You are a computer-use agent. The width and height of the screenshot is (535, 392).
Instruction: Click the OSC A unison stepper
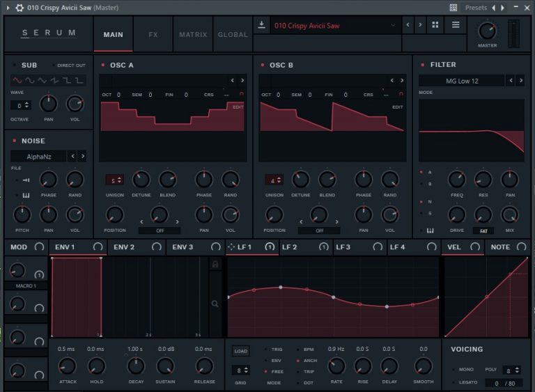tap(115, 180)
